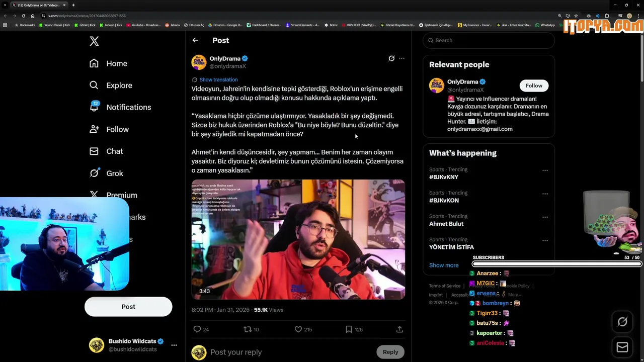
Task: Like the post showing 215 likes
Action: pos(298,329)
